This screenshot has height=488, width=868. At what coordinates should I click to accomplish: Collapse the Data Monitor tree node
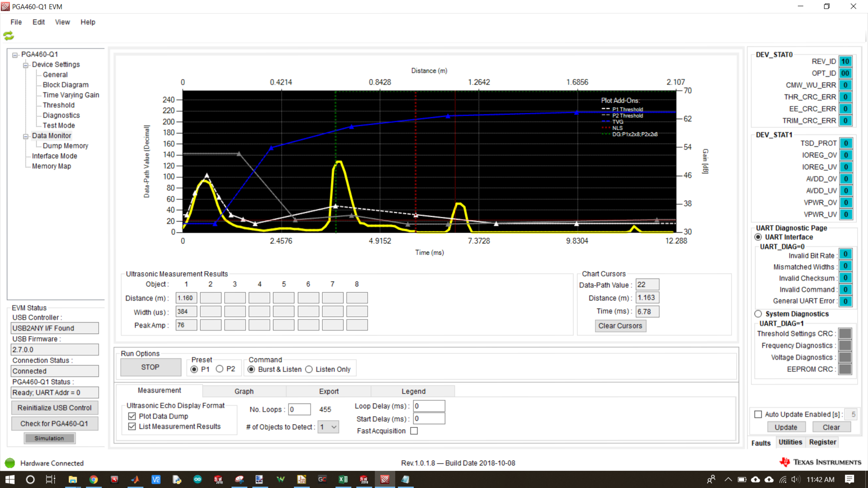26,136
